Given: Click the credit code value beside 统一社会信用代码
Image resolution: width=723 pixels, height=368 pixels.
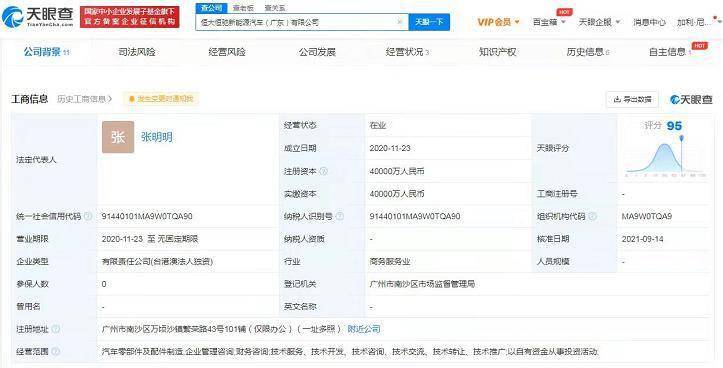Looking at the screenshot, I should tap(147, 216).
